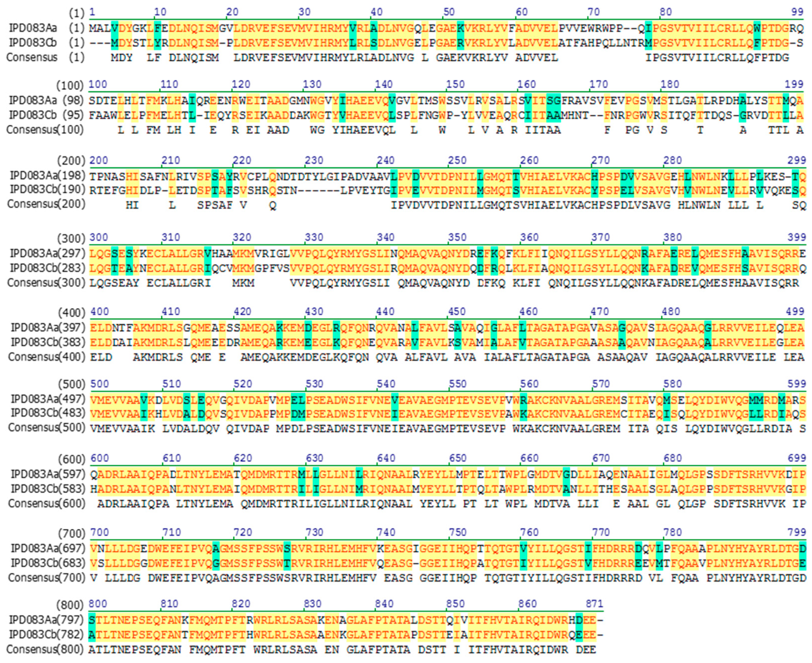Select the Consensus(300) row label
812x663 pixels.
click(x=46, y=283)
